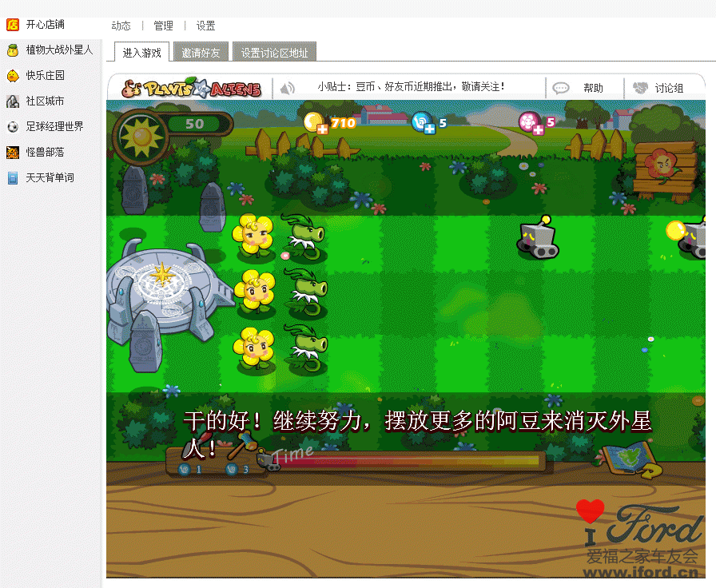Mute the game sound speaker icon
Image resolution: width=716 pixels, height=588 pixels.
287,88
